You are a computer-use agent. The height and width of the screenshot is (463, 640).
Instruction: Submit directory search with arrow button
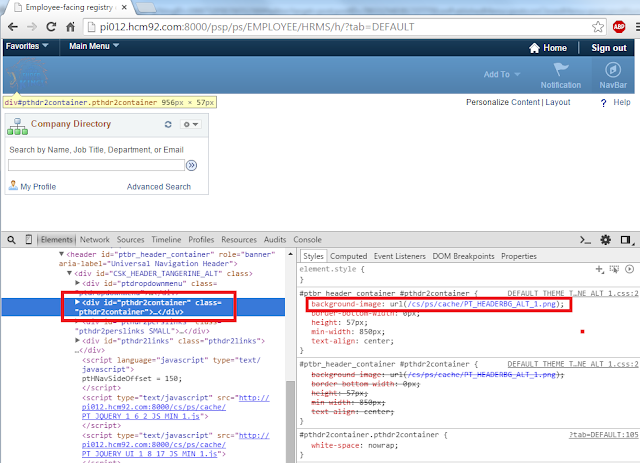click(x=191, y=165)
